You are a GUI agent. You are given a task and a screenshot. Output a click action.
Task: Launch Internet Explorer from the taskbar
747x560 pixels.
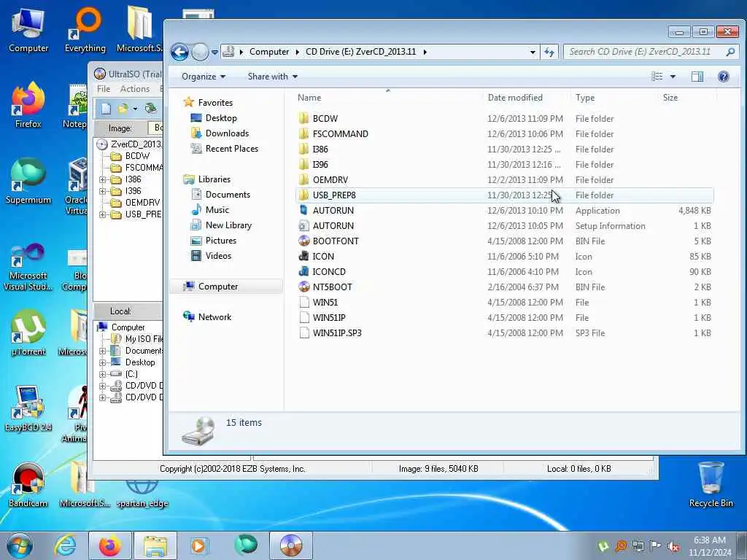pos(64,545)
